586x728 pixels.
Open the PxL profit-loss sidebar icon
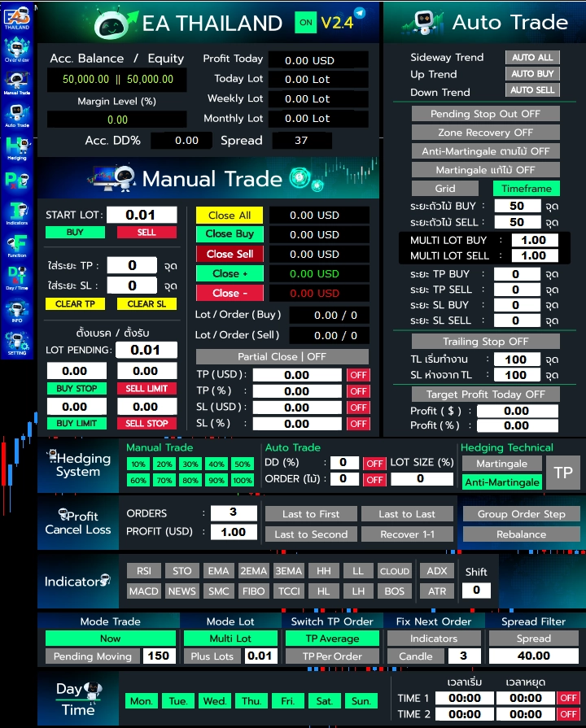(17, 180)
